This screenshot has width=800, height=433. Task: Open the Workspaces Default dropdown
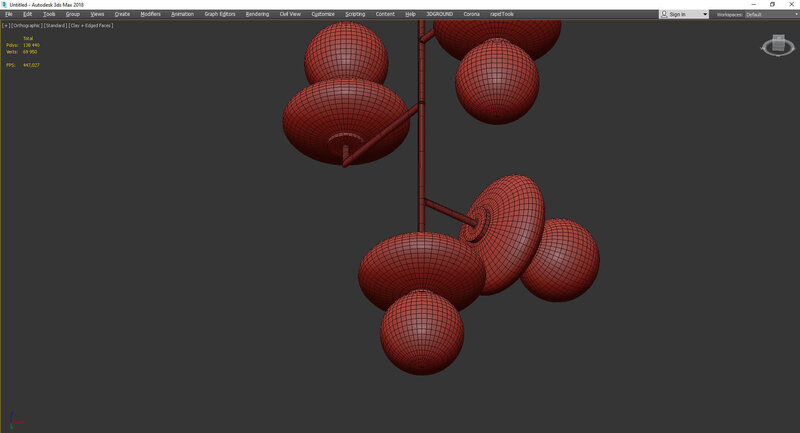point(770,15)
